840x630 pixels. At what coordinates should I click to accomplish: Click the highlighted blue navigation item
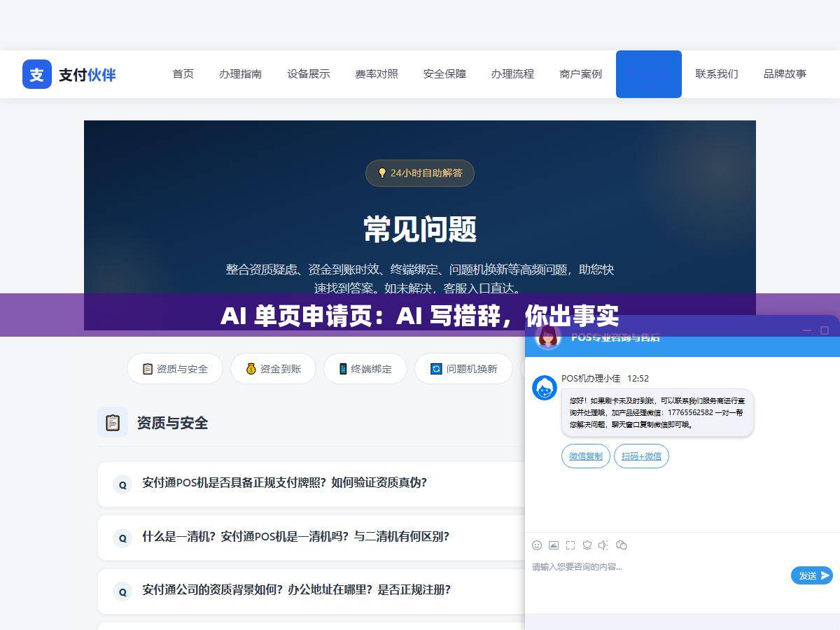click(x=649, y=74)
